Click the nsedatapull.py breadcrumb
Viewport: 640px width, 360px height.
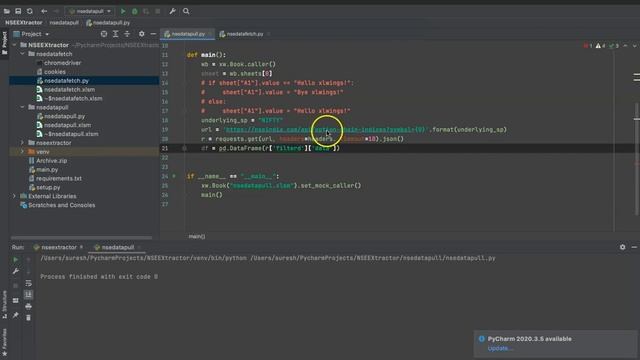[108, 22]
